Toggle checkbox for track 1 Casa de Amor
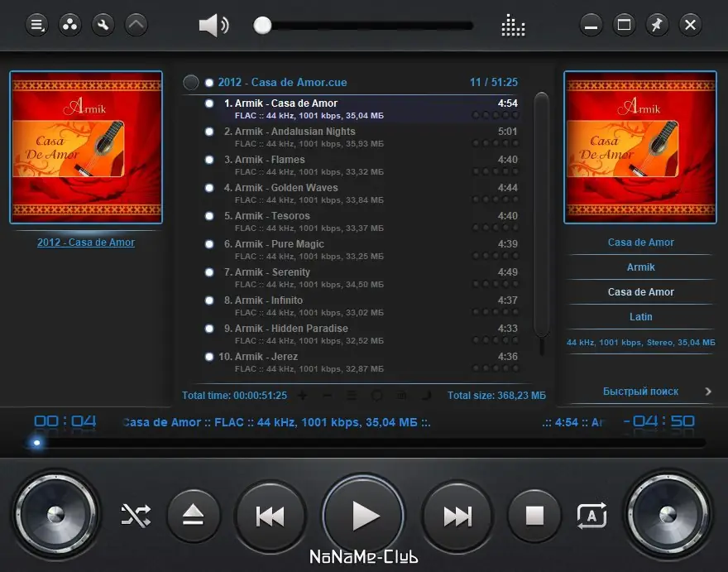Screen dimensions: 728x572 209,103
